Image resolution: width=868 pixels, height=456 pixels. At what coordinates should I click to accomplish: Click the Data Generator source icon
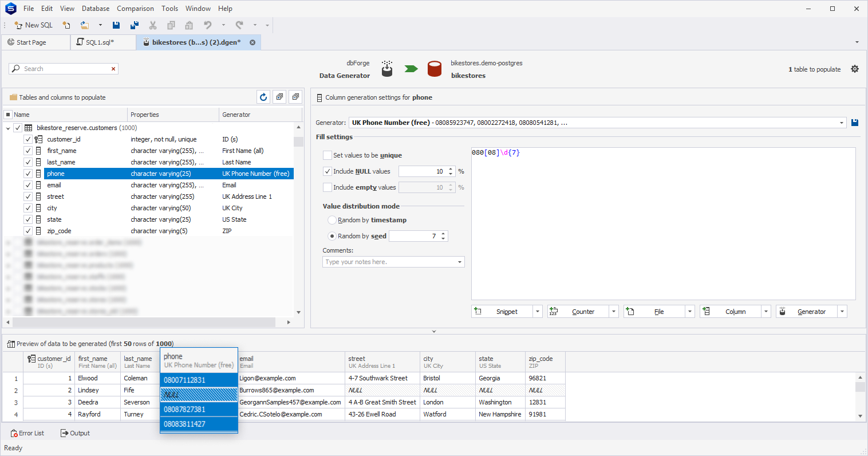coord(387,69)
